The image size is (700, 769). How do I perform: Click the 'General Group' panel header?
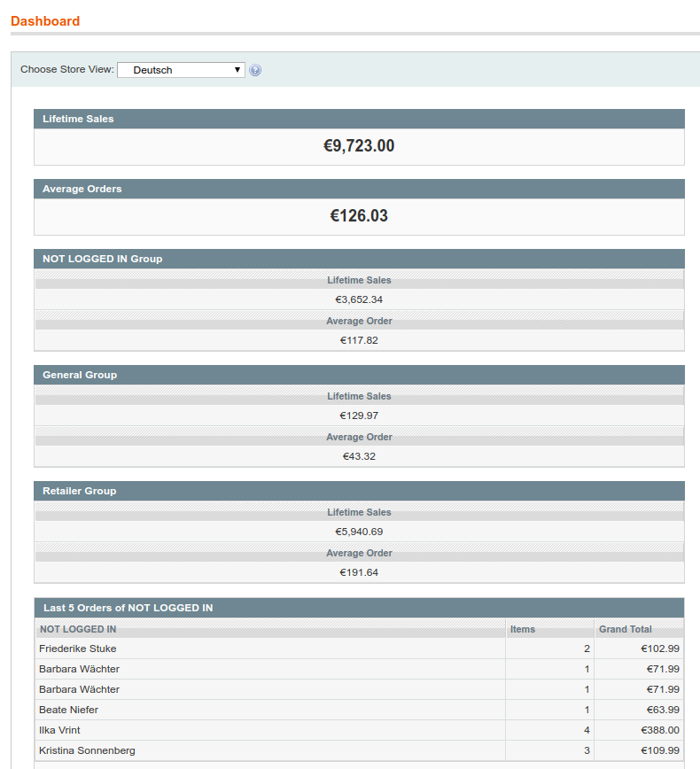[x=359, y=375]
